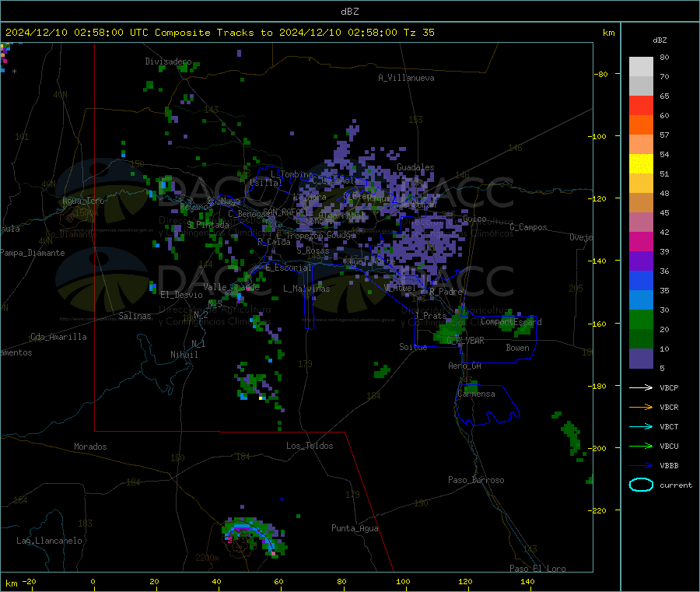Select the bright green swatch above 20 dBZ

pyautogui.click(x=641, y=319)
